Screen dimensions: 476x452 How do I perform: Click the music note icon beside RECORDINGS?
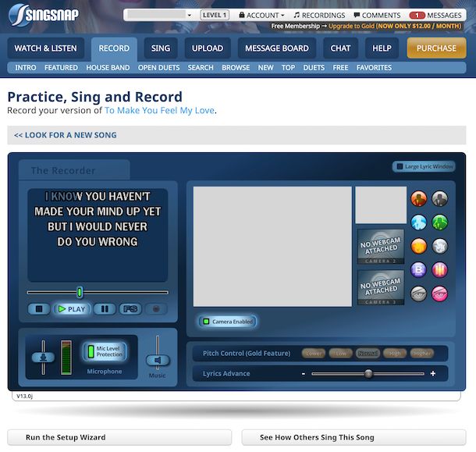click(297, 15)
